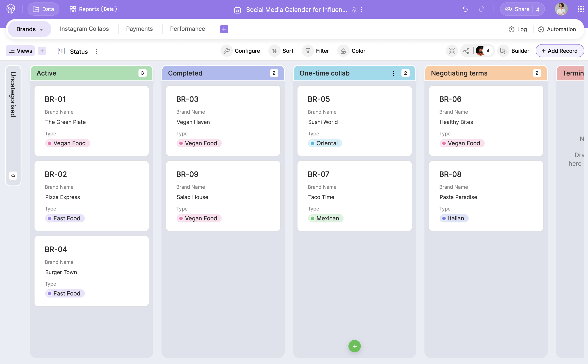Image resolution: width=588 pixels, height=364 pixels.
Task: Click the collapse cards icon
Action: coord(452,51)
